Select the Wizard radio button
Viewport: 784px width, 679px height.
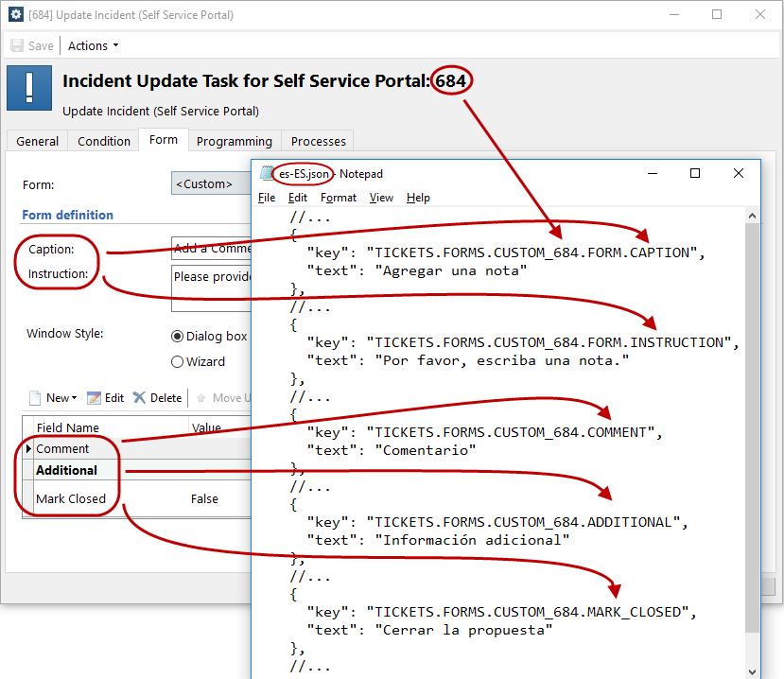(177, 361)
